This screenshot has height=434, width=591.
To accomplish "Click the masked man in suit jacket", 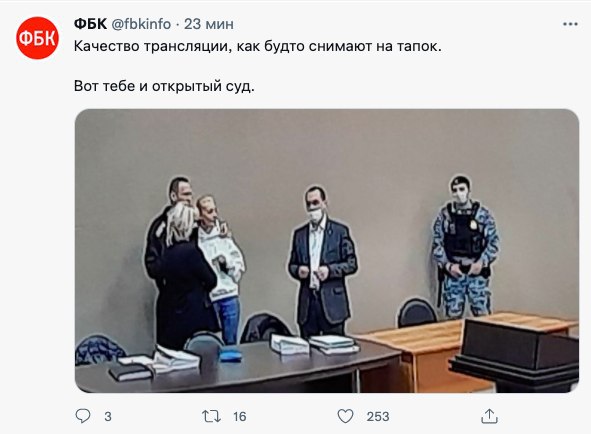I will tap(322, 260).
